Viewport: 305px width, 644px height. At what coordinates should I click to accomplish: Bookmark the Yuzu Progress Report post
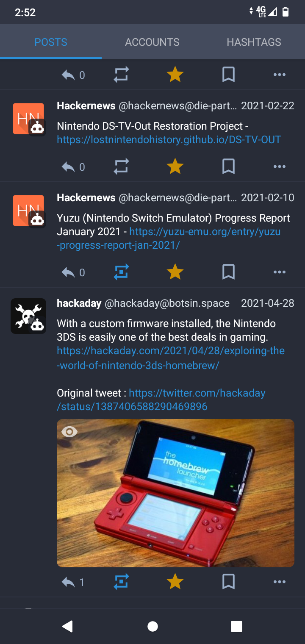point(228,272)
